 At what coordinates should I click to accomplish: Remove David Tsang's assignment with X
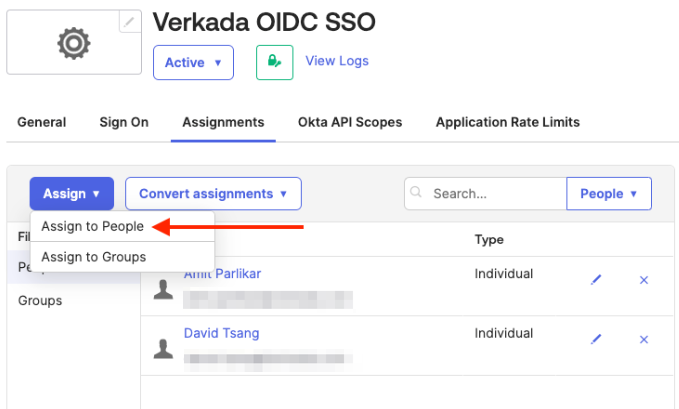point(644,340)
